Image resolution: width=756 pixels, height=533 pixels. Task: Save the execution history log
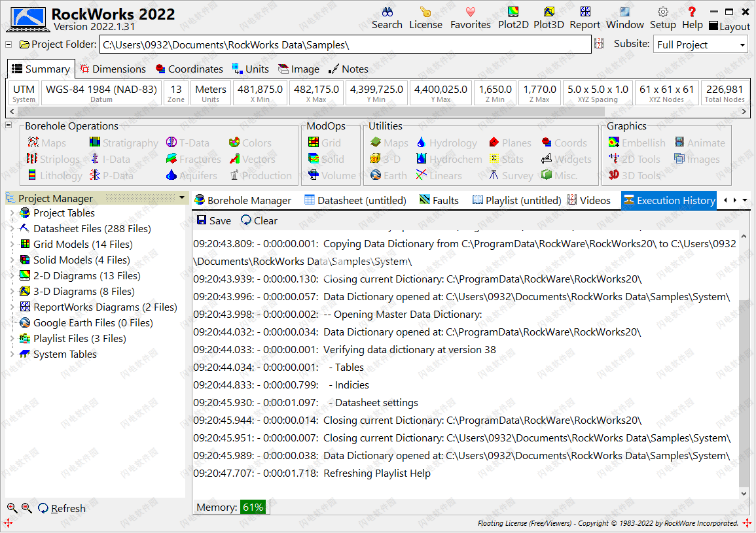[x=214, y=220]
